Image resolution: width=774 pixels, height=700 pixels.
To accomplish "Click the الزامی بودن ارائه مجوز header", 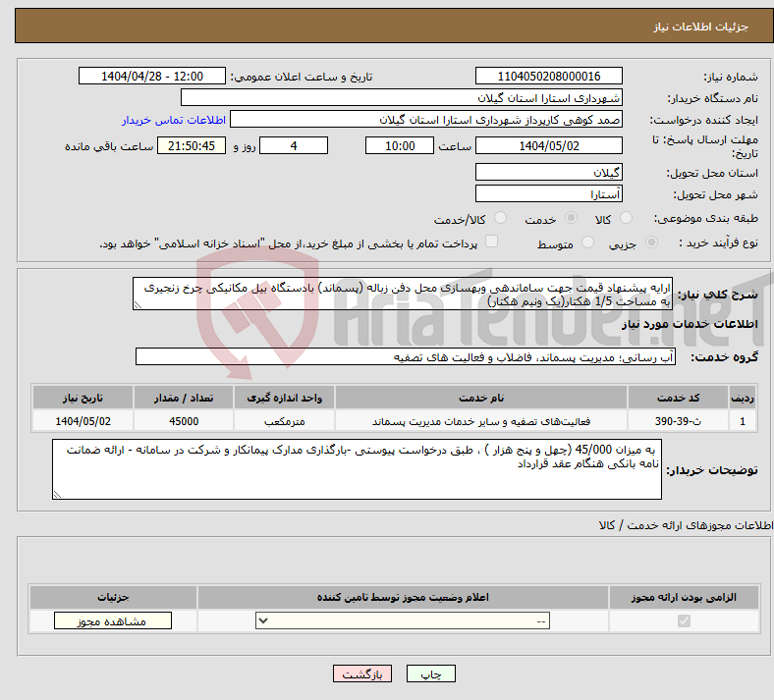I will [684, 597].
